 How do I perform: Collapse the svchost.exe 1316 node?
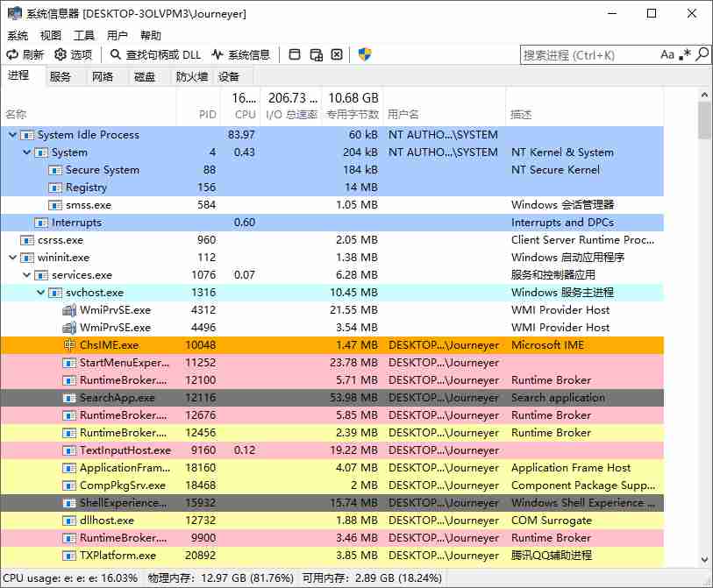click(41, 293)
